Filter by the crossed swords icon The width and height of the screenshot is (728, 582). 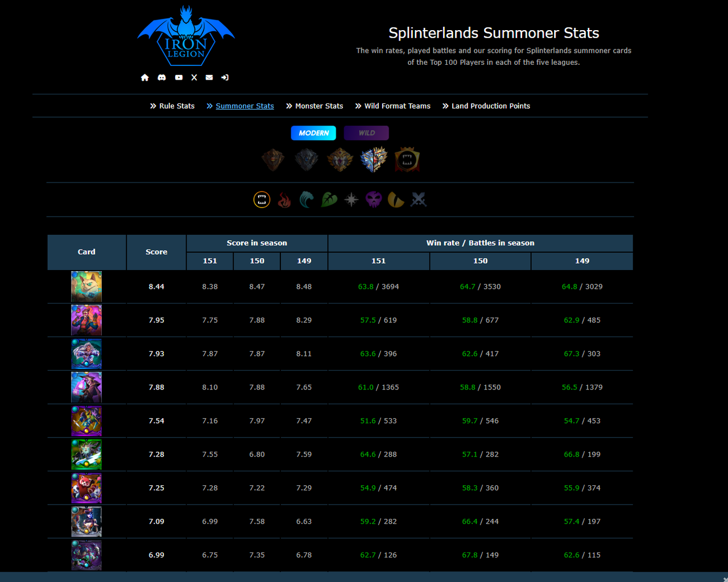[x=419, y=199]
